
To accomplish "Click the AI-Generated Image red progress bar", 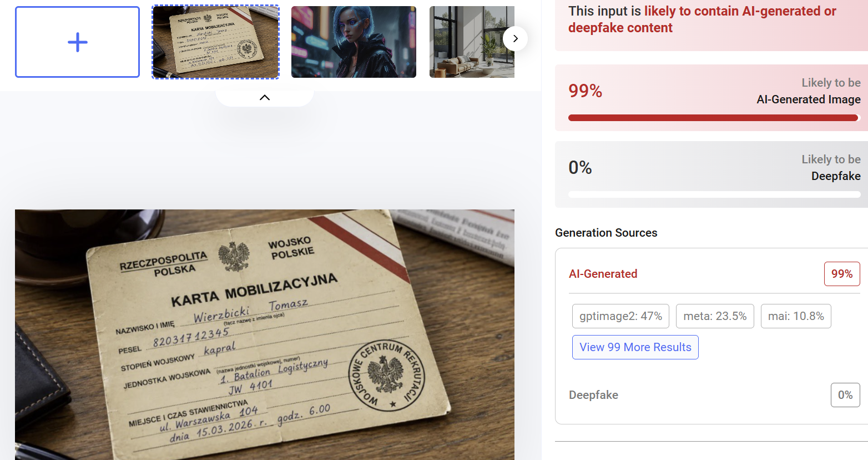I will 714,118.
